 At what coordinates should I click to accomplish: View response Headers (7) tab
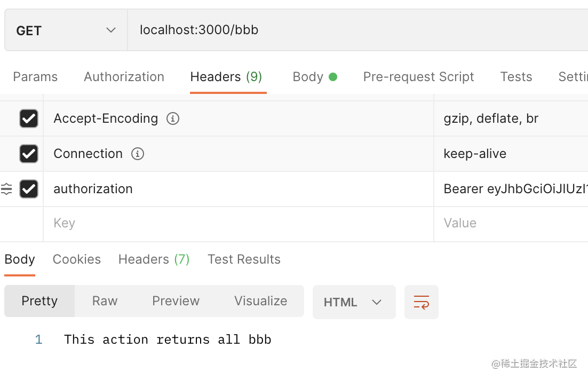pyautogui.click(x=154, y=259)
